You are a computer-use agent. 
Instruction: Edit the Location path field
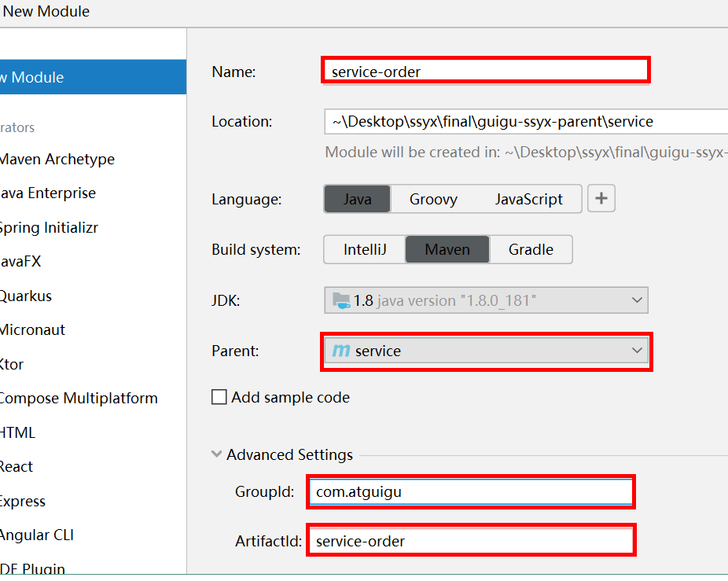click(525, 121)
